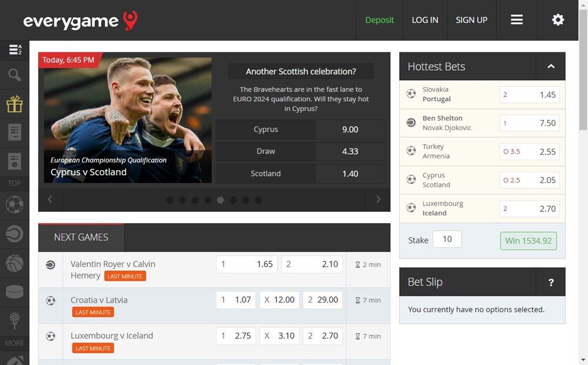Pick Croatia to win at 1.07

pyautogui.click(x=236, y=300)
